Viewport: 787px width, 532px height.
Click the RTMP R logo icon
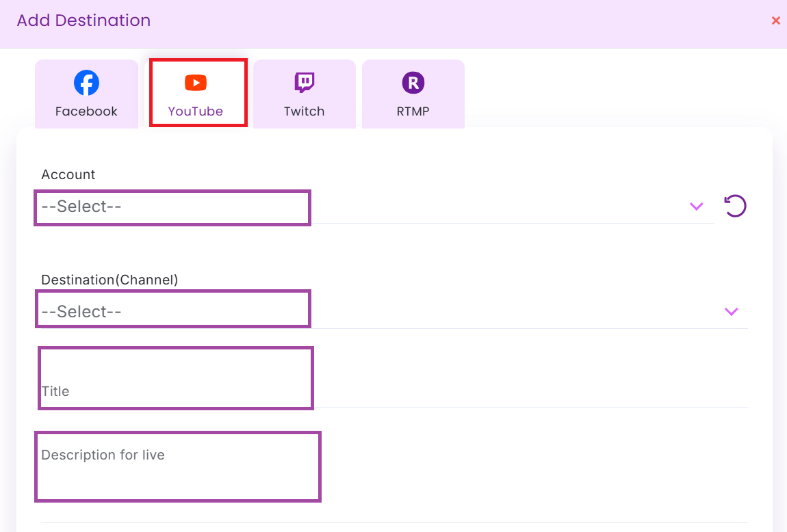(x=413, y=83)
